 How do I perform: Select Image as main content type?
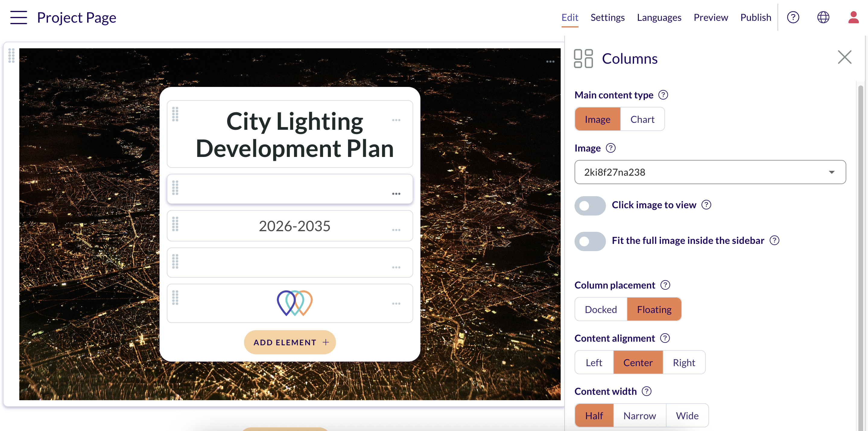coord(597,120)
